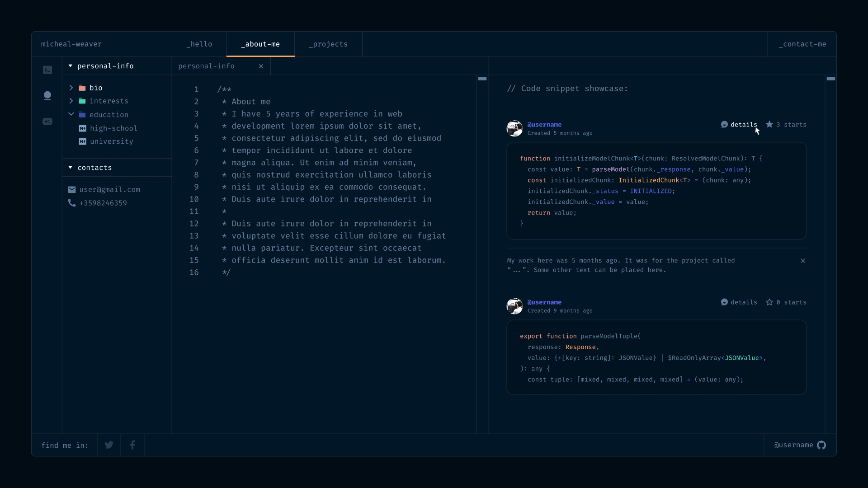
Task: Star the second snippet with 0 starts
Action: [769, 302]
